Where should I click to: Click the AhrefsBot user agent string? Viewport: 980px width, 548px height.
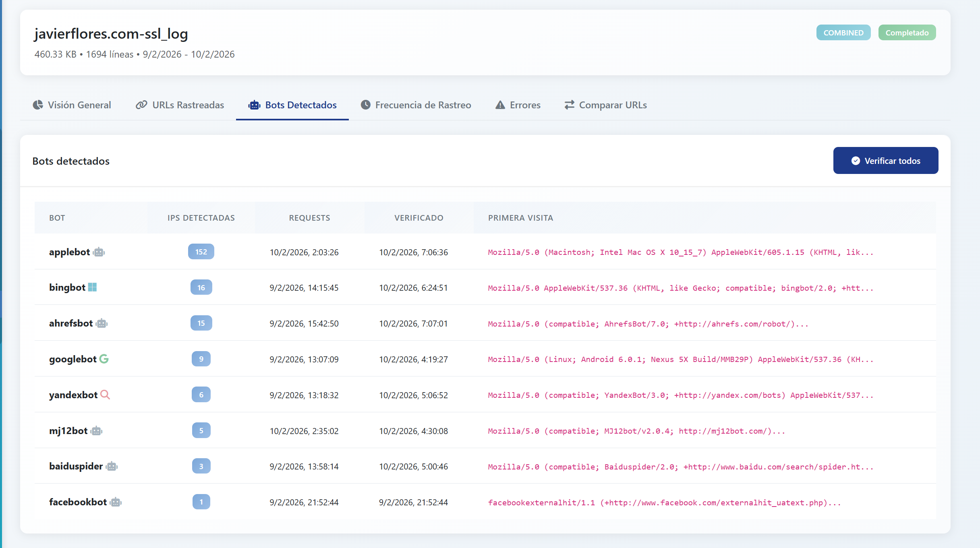(648, 324)
